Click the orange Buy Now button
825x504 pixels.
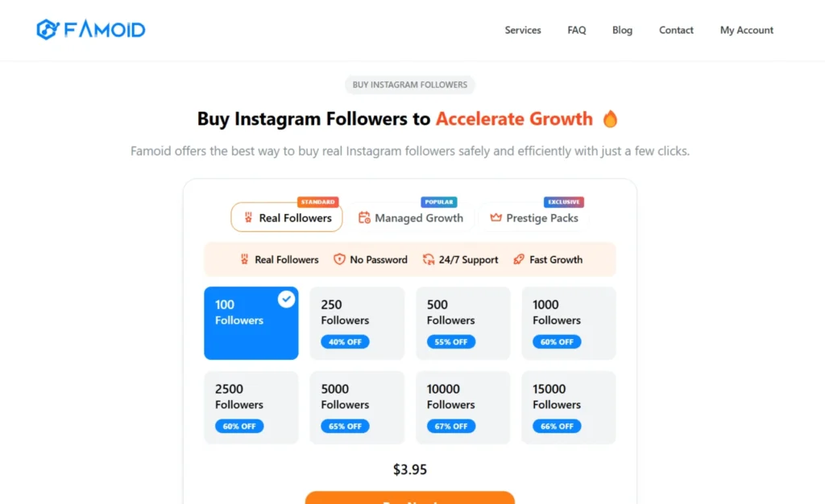410,498
